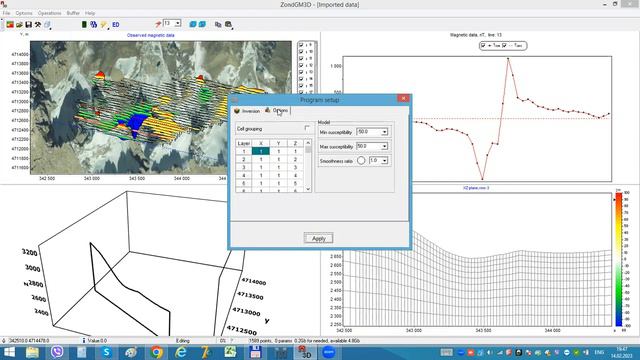Screen dimensions: 640x360
Task: Click the first blue cube toolbar icon
Action: [x=193, y=24]
